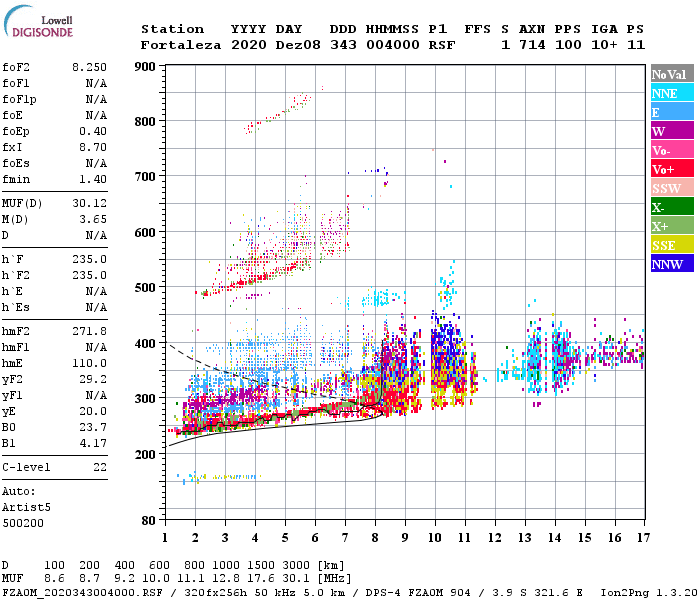Click the 900 km height axis label
700x600 pixels.
coord(145,67)
